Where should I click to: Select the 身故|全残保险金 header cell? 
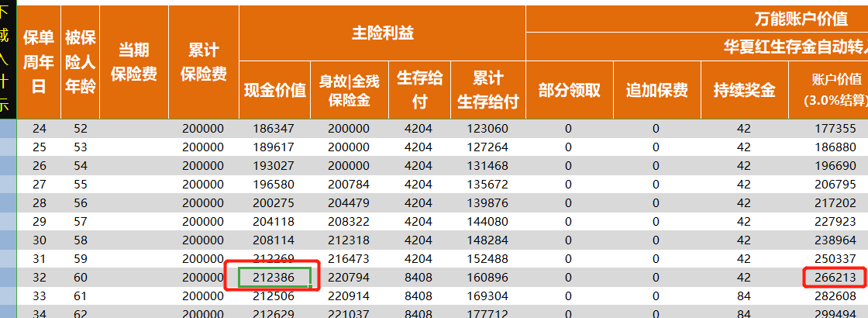[x=350, y=90]
